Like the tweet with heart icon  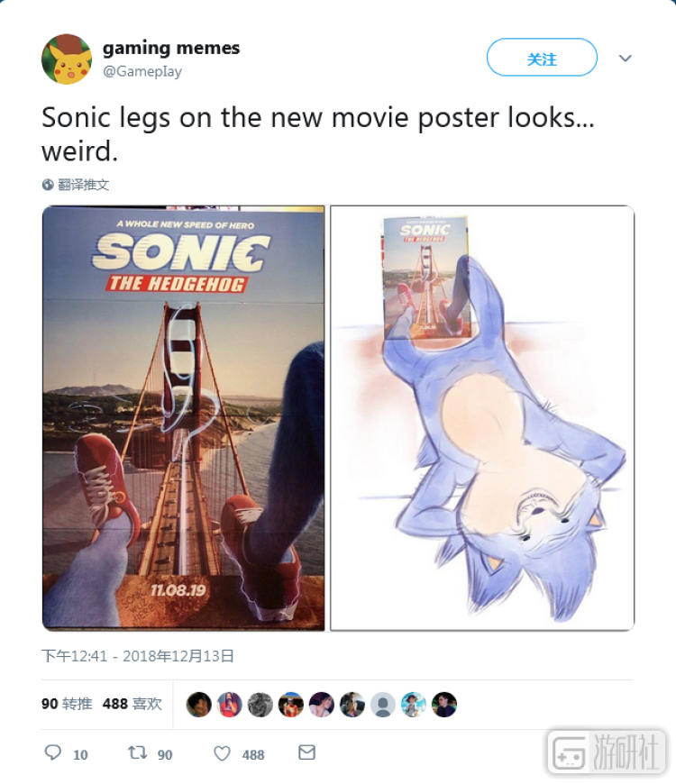pos(222,753)
